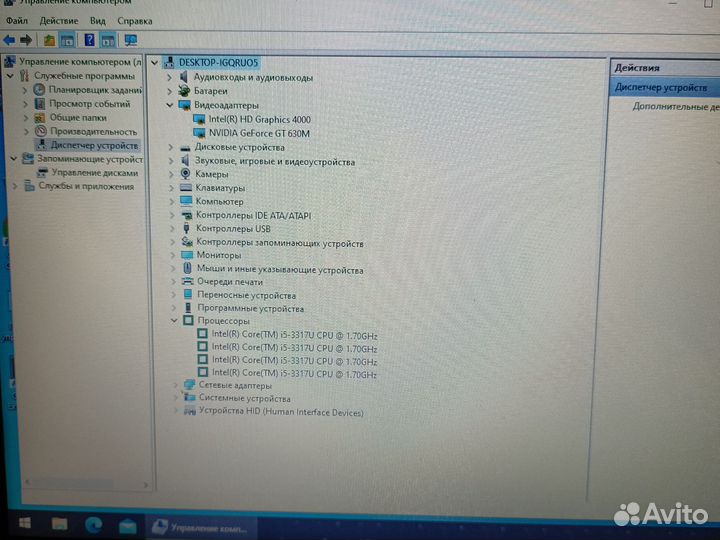Open the Windows Start button

[x=25, y=523]
